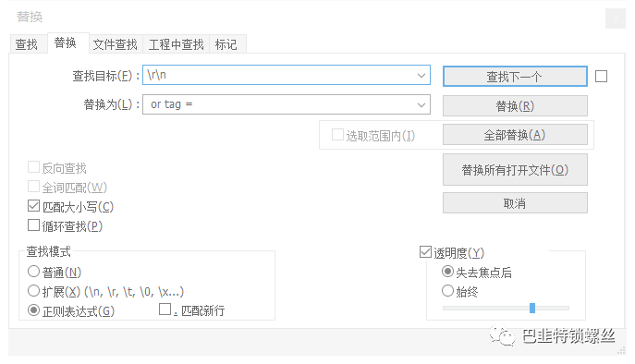
Task: Choose 始终 transparency option
Action: 447,291
